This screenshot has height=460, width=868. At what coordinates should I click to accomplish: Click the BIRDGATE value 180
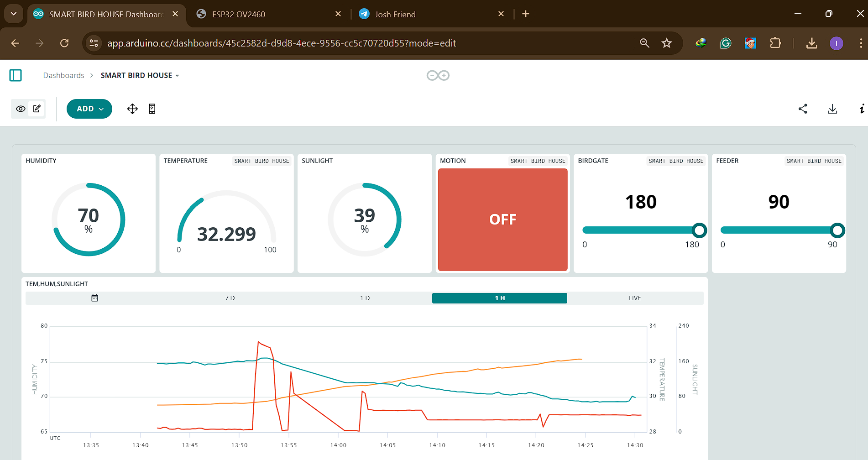(641, 202)
